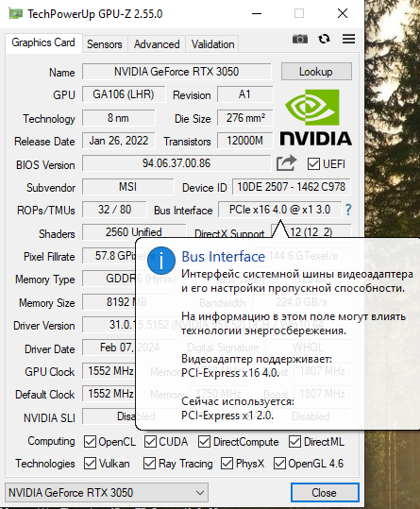Viewport: 420px width, 509px height.
Task: Toggle the DirectCompute checkbox
Action: coord(204,442)
